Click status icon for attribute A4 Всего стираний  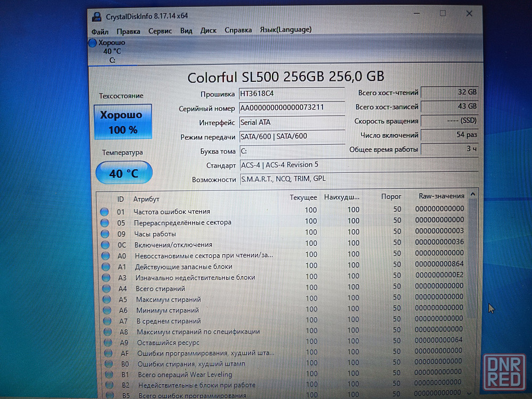[x=106, y=289]
